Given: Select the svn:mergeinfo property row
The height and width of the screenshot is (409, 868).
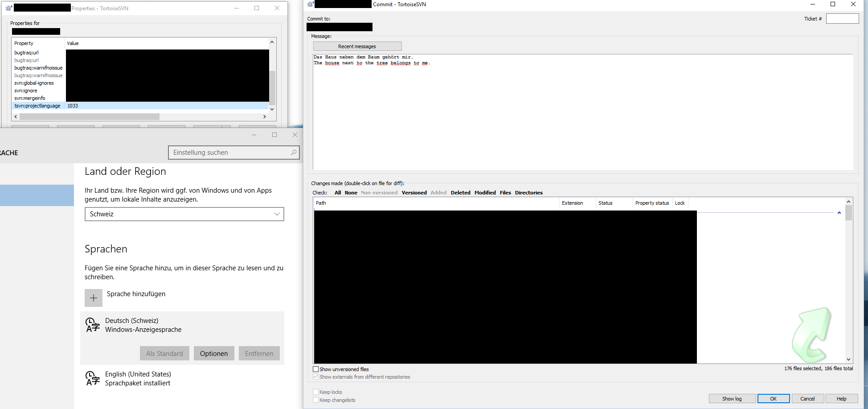Looking at the screenshot, I should (x=30, y=98).
